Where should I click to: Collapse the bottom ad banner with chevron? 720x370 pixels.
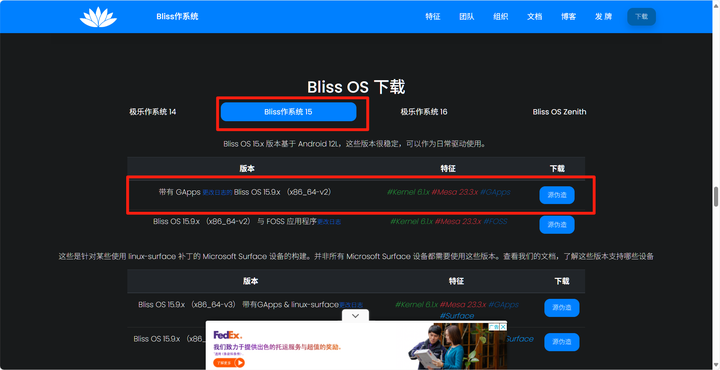355,315
